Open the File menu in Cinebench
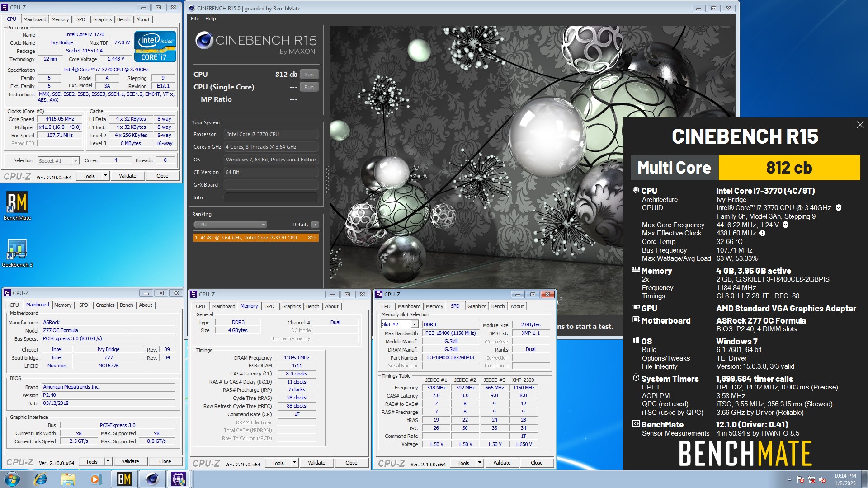 pyautogui.click(x=195, y=19)
